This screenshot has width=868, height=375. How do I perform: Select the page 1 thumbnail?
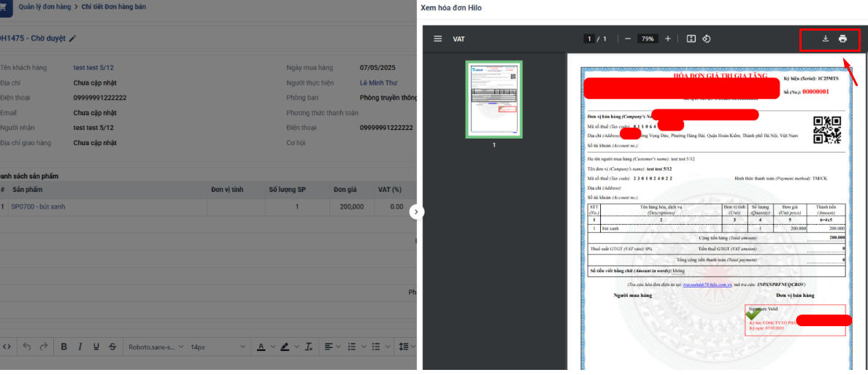tap(493, 99)
